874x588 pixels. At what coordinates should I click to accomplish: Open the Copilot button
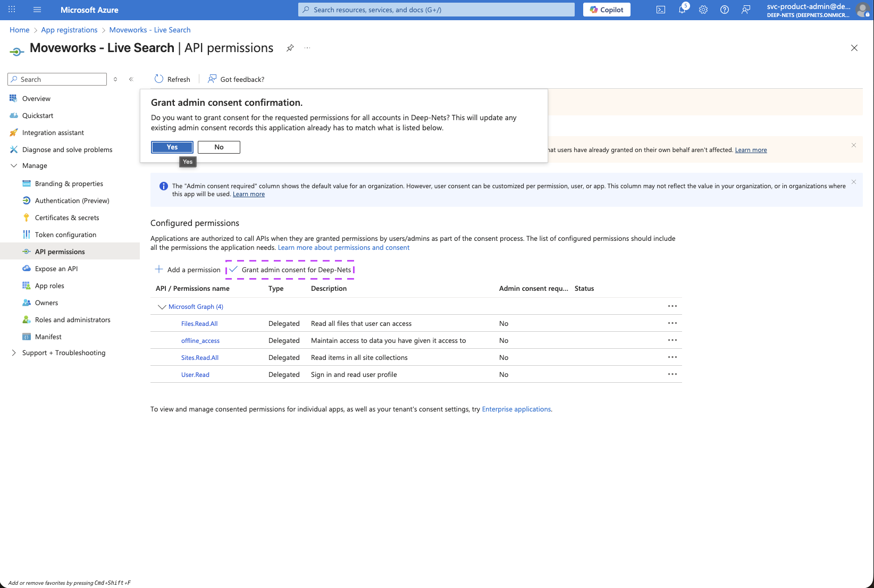[607, 10]
